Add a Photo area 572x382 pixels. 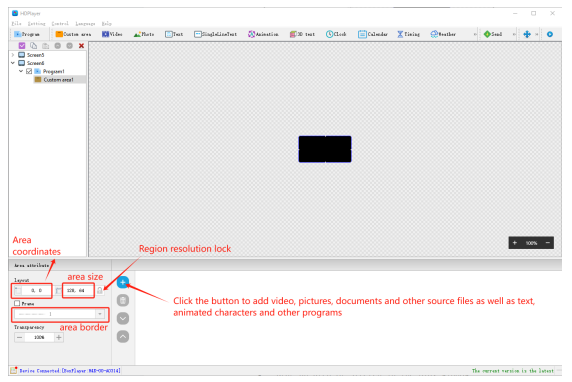144,34
